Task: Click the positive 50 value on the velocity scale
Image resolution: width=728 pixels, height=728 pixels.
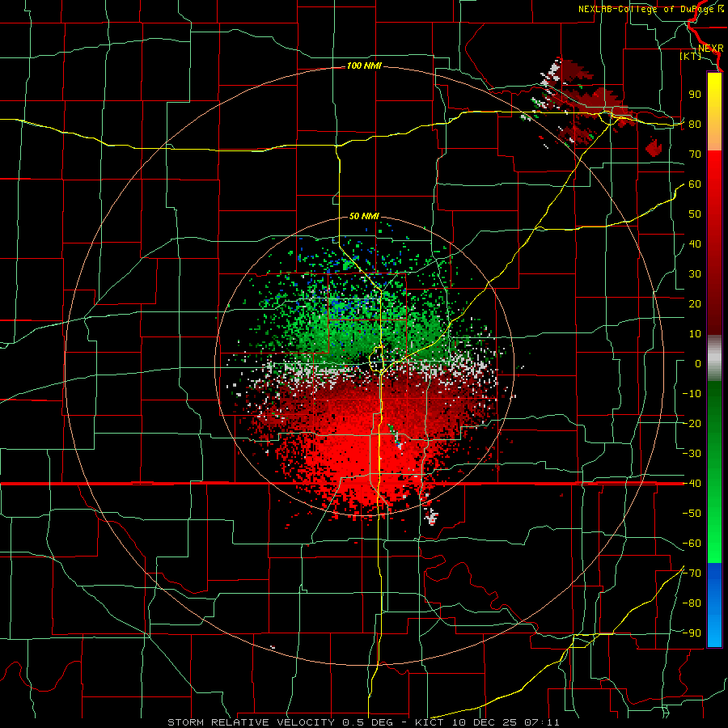Action: pyautogui.click(x=695, y=214)
